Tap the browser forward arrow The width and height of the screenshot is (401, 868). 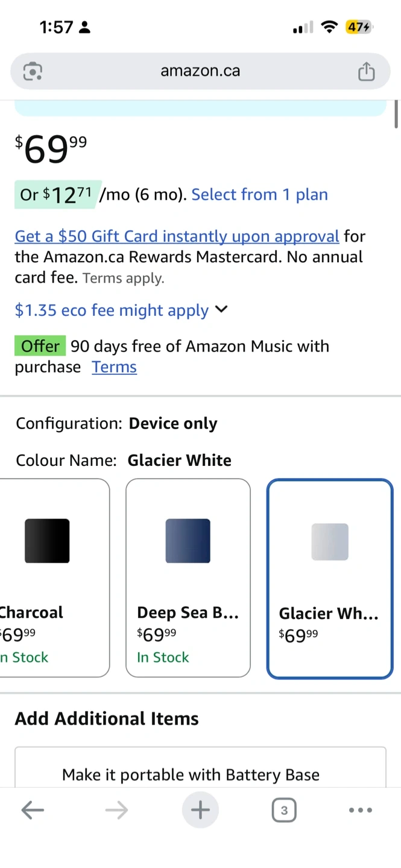pyautogui.click(x=116, y=810)
